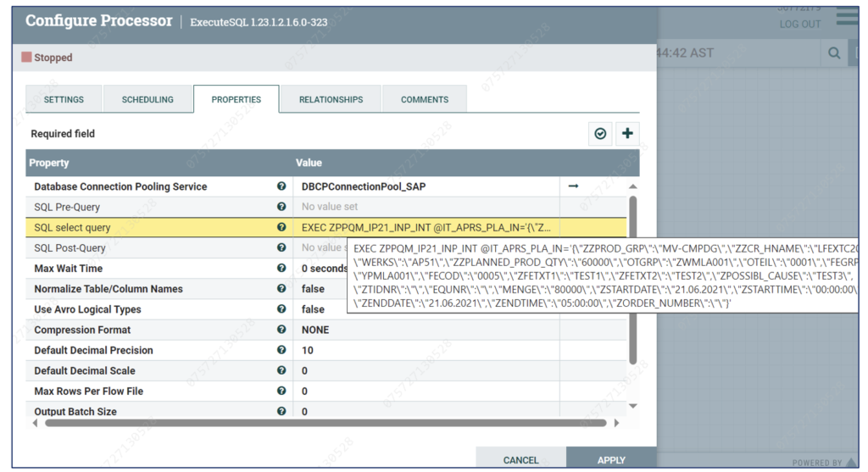Screen dimensions: 868x472
Task: Edit Max Rows Per Flow File value 0
Action: point(426,391)
